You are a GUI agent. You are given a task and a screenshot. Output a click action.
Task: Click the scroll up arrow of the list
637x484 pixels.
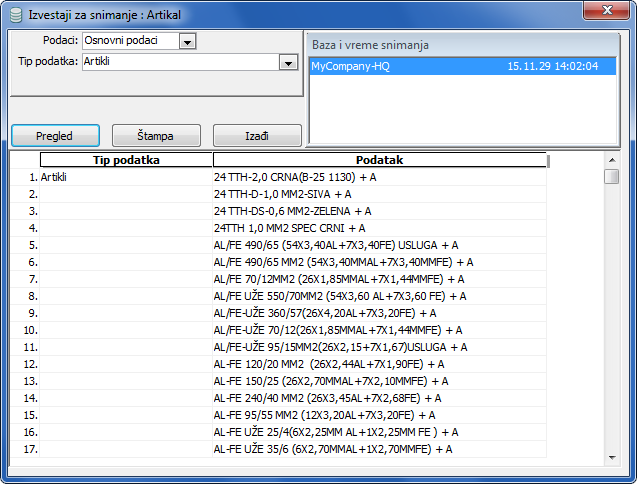tap(611, 160)
